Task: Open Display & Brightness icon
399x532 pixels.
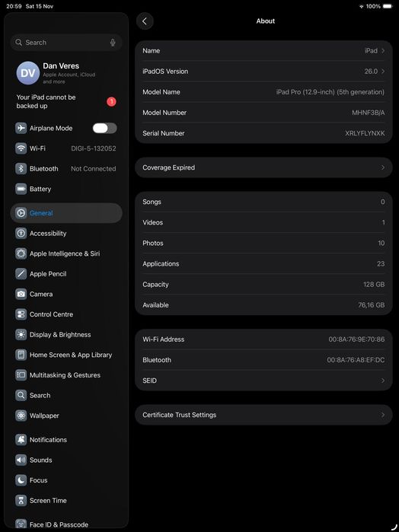Action: [21, 335]
